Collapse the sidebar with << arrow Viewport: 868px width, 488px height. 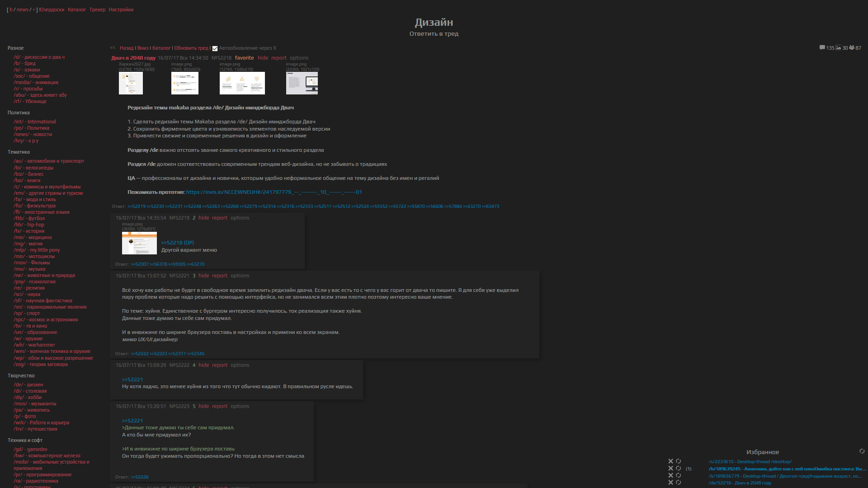coord(113,47)
